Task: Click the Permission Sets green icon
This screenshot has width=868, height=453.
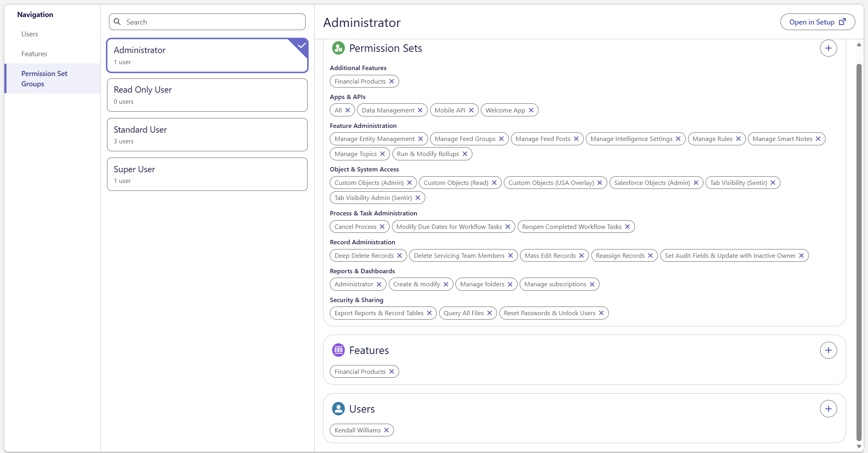Action: tap(338, 48)
